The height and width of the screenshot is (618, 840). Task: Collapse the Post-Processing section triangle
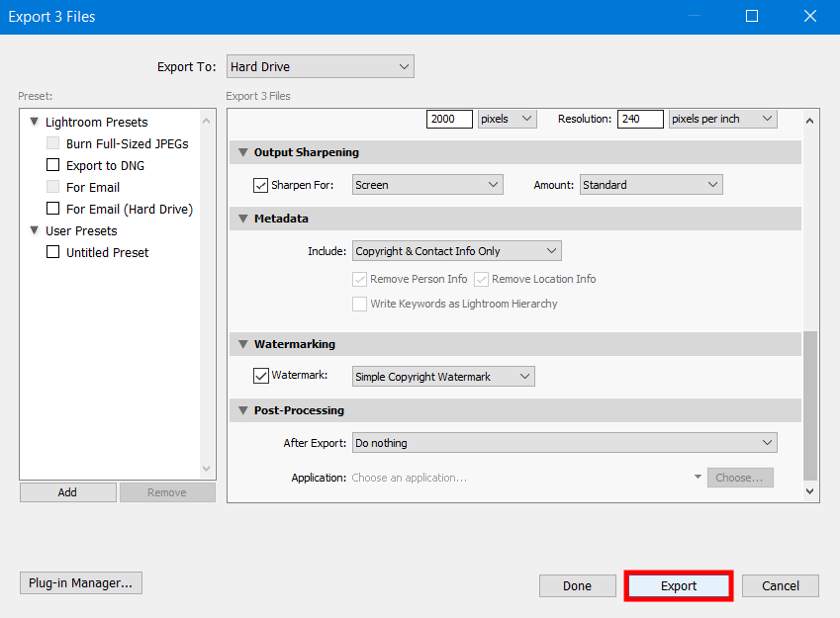click(x=241, y=411)
